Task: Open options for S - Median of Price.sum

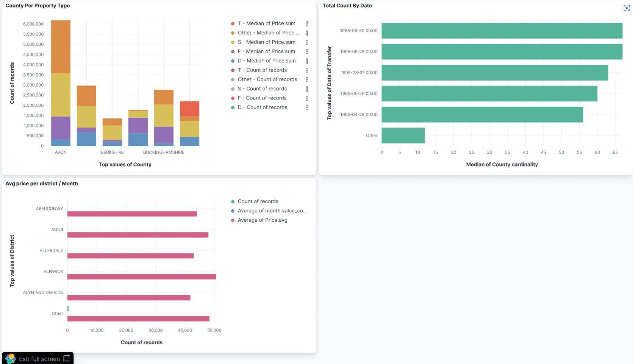Action: click(307, 42)
